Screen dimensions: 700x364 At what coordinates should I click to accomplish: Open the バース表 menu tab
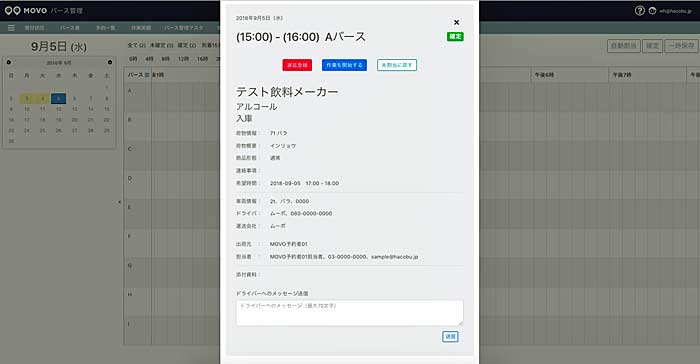coord(70,28)
